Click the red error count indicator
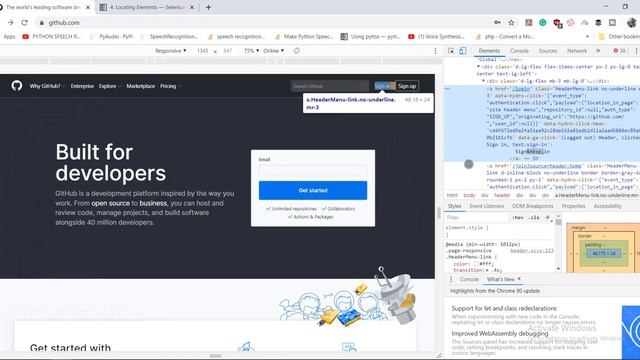 pos(619,51)
